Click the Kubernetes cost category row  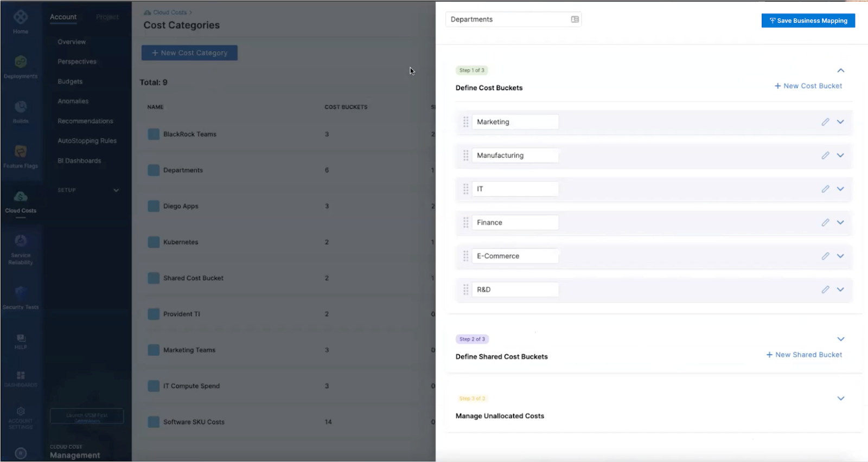click(x=288, y=242)
